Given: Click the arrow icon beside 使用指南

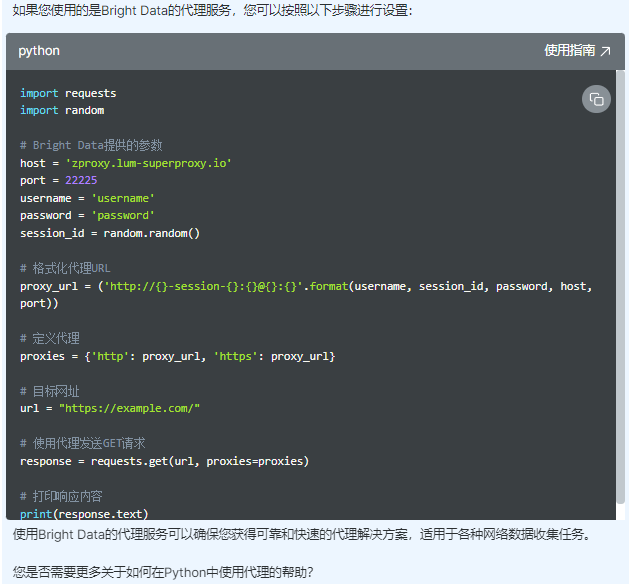Looking at the screenshot, I should click(605, 51).
